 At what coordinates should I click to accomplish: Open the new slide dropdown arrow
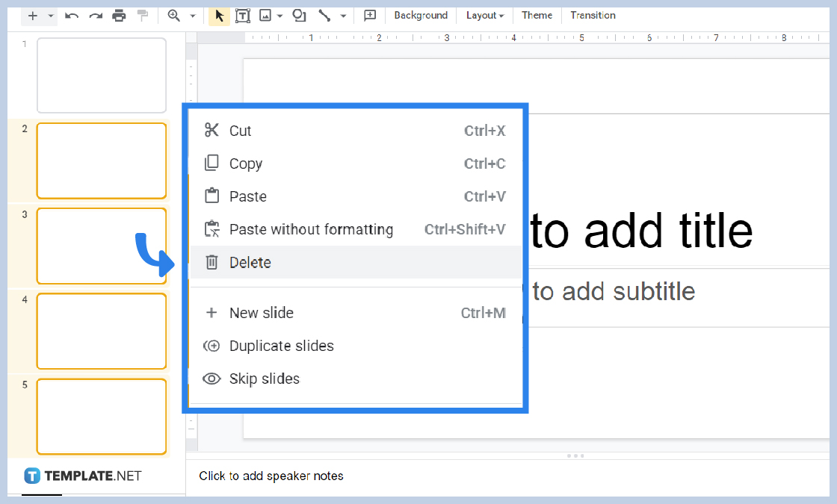point(50,15)
